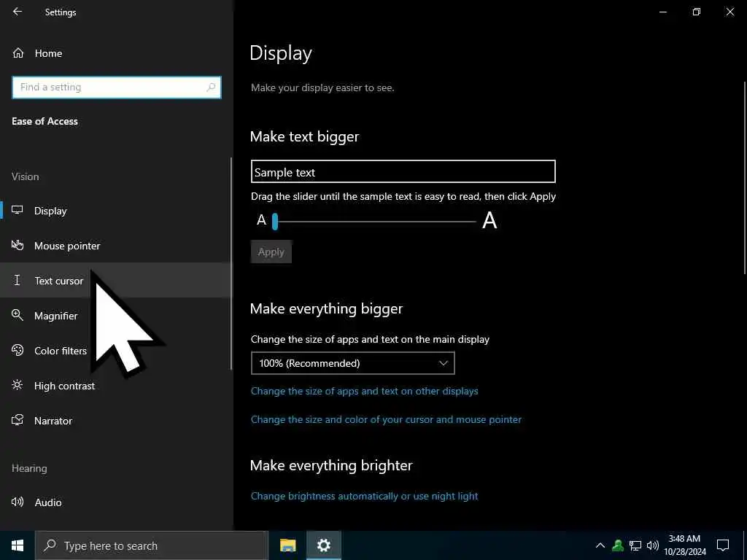The width and height of the screenshot is (747, 560).
Task: Select the Color filters palette icon
Action: [18, 350]
